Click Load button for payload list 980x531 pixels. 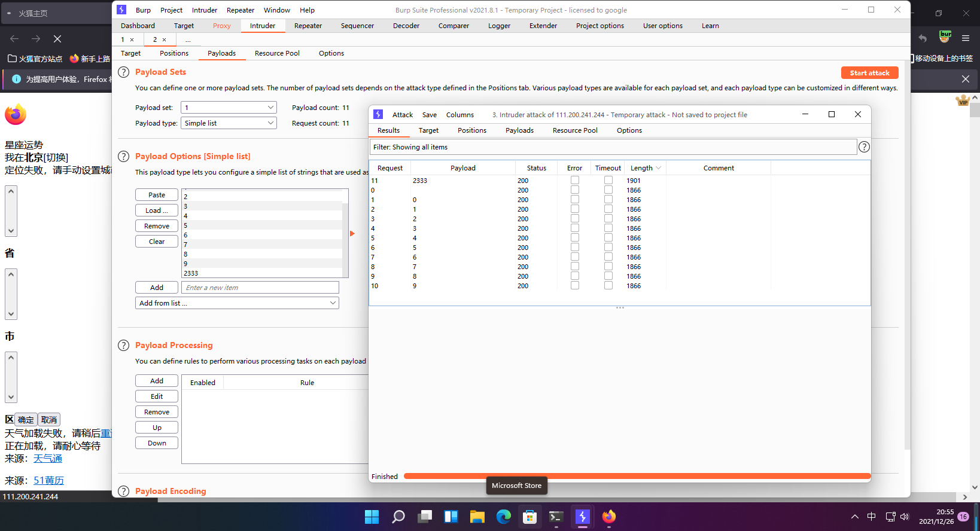157,210
